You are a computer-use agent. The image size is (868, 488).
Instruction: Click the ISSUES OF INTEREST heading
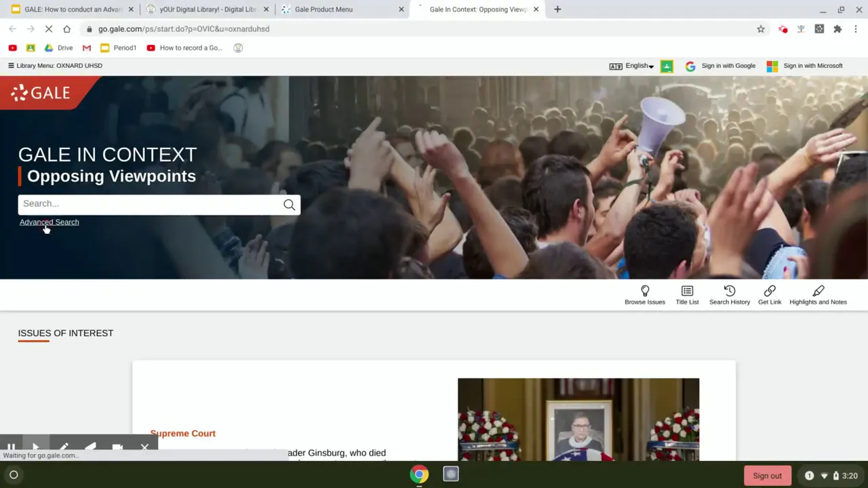[x=66, y=333]
